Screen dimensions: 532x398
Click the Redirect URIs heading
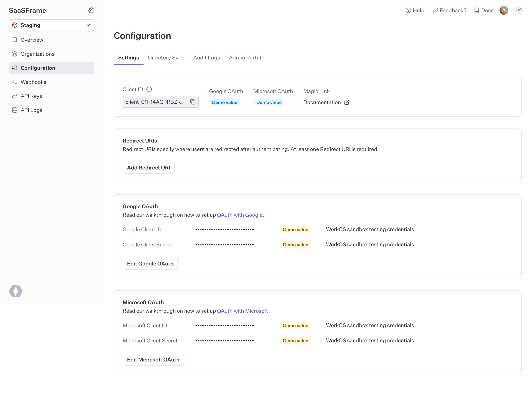pyautogui.click(x=139, y=141)
